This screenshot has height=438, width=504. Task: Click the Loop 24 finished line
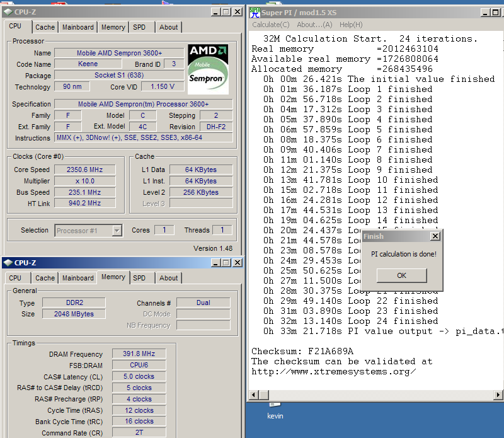tap(351, 321)
